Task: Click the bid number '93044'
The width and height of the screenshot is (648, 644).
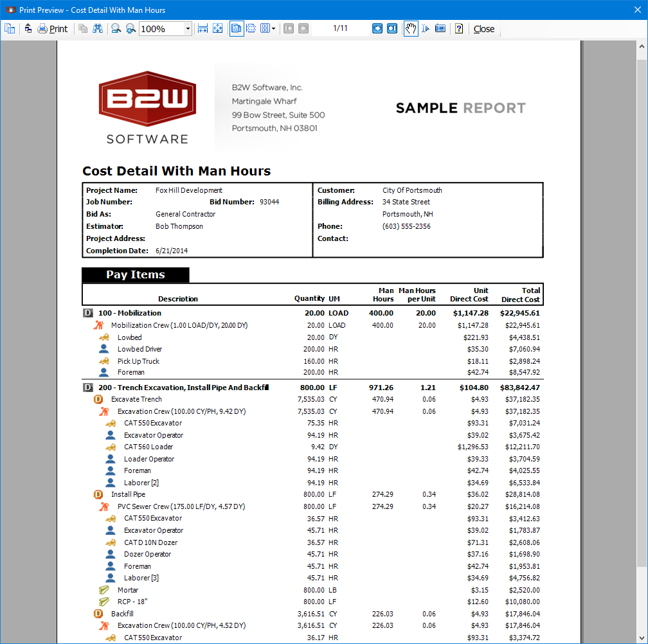Action: tap(269, 202)
